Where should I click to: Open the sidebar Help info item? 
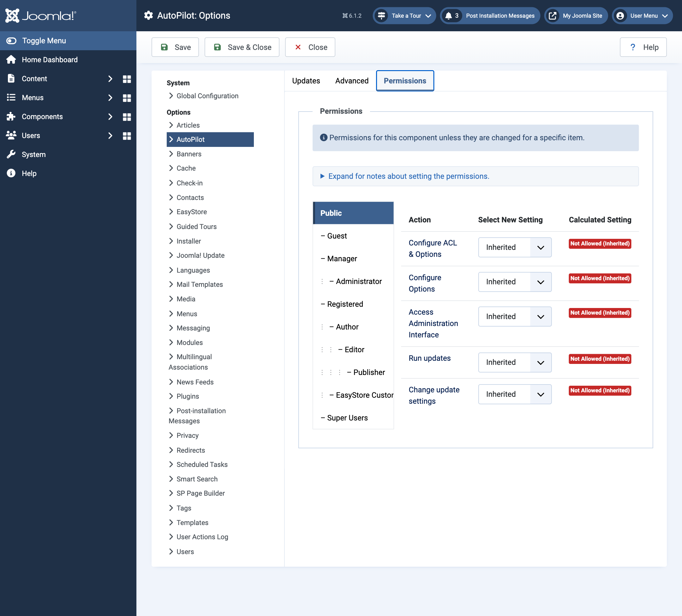(29, 173)
